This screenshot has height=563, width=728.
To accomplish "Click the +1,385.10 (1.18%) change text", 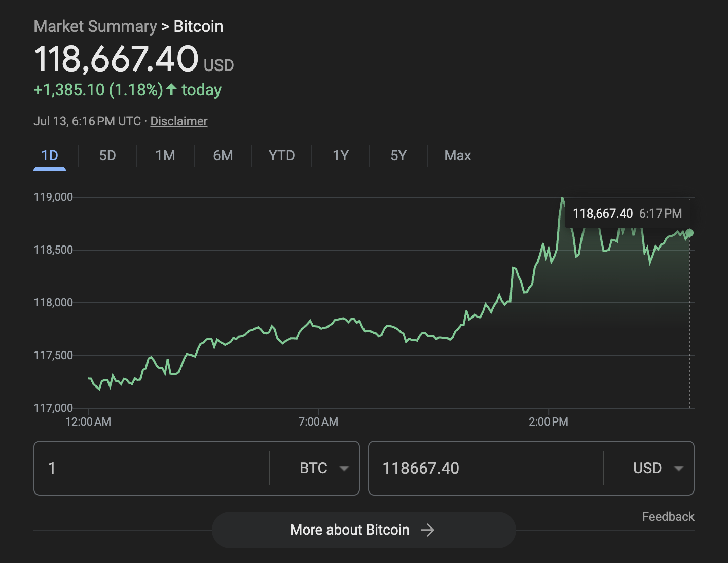I will coord(98,90).
